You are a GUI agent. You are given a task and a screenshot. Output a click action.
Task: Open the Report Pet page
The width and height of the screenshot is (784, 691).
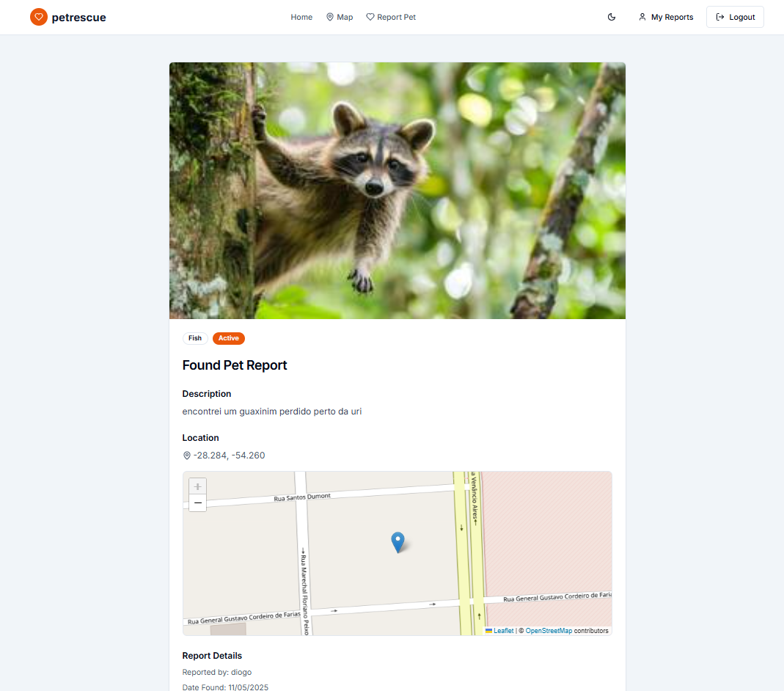(391, 17)
